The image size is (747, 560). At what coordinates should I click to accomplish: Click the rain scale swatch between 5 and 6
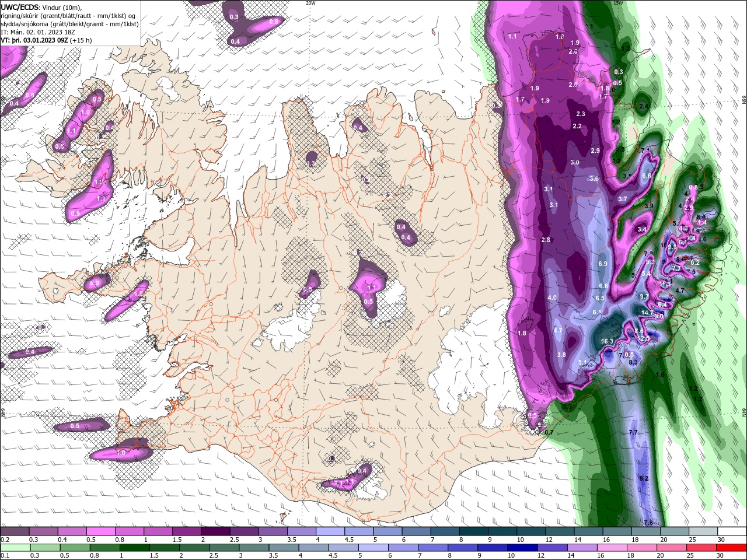click(x=373, y=548)
